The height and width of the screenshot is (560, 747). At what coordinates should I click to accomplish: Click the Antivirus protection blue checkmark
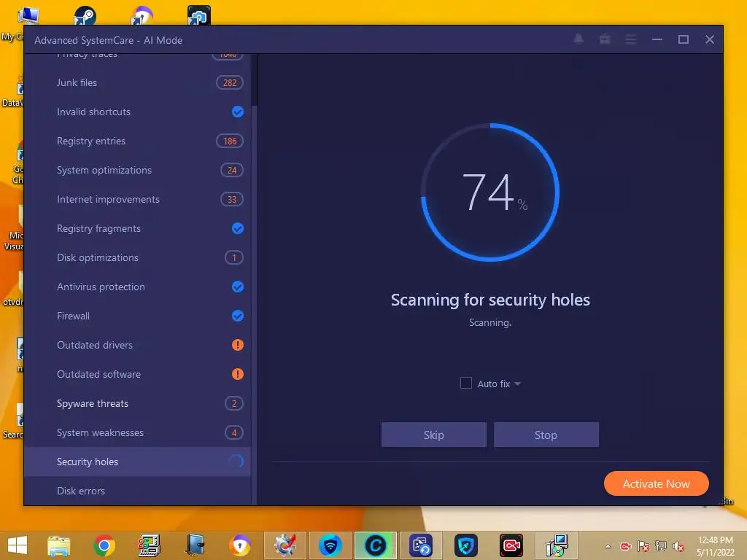tap(237, 287)
